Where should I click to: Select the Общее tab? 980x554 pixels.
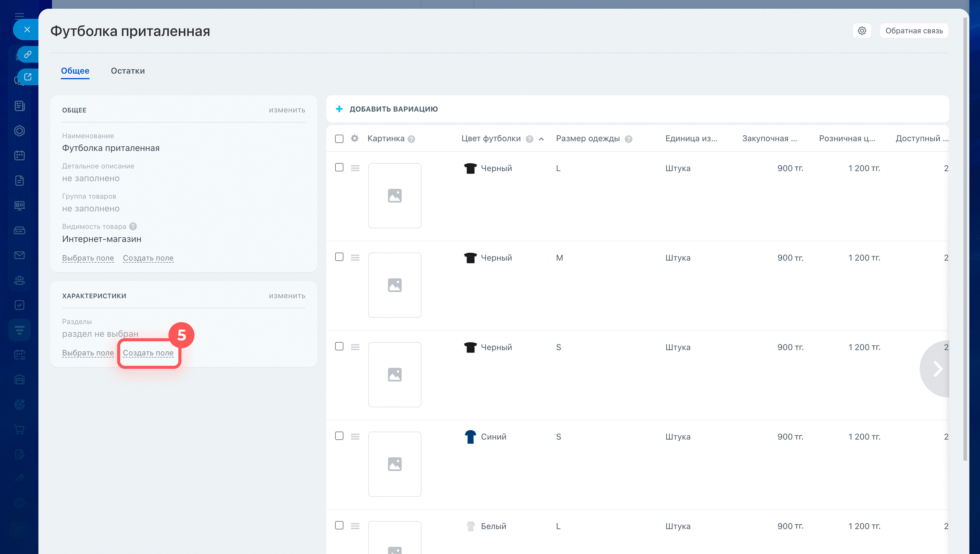pyautogui.click(x=75, y=71)
